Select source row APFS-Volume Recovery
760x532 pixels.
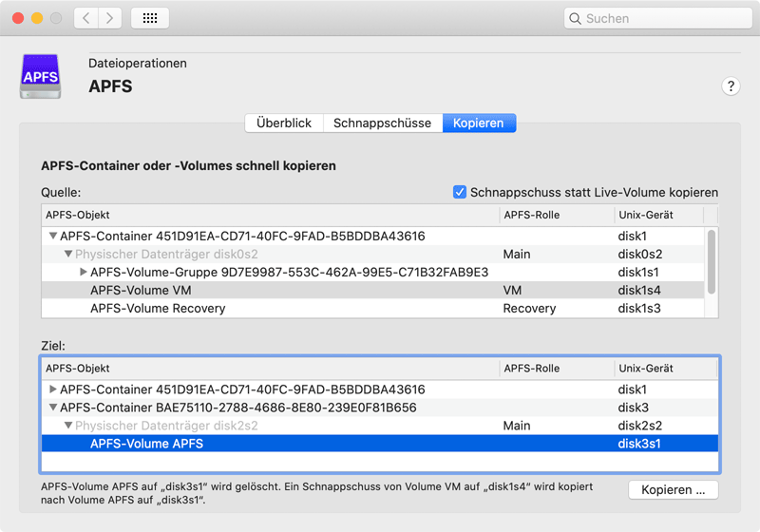point(372,308)
